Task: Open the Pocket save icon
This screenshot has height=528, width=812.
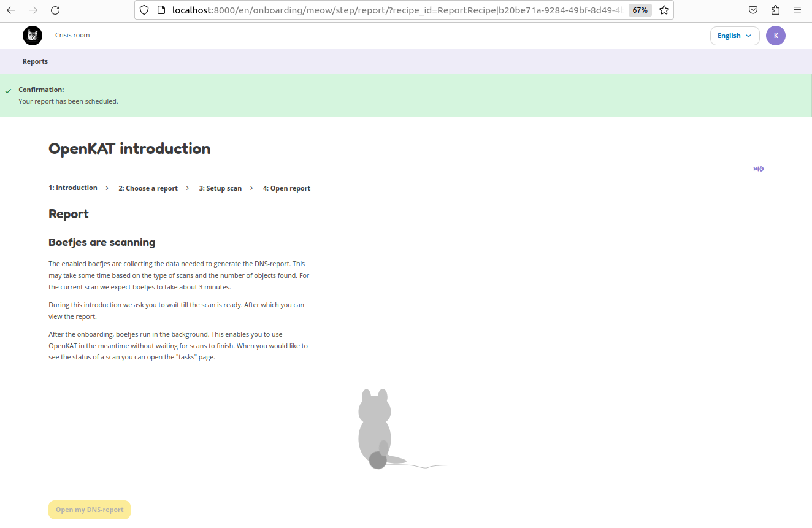Action: [753, 10]
